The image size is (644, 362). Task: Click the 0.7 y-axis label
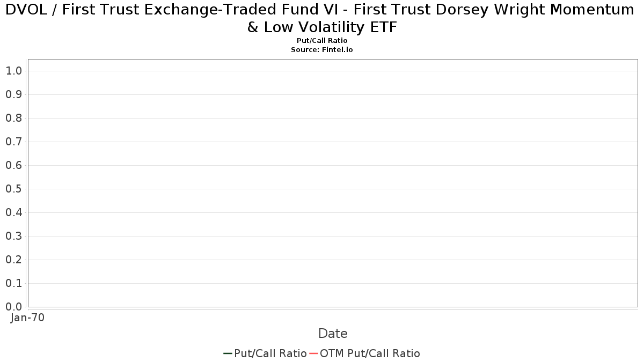coord(14,142)
